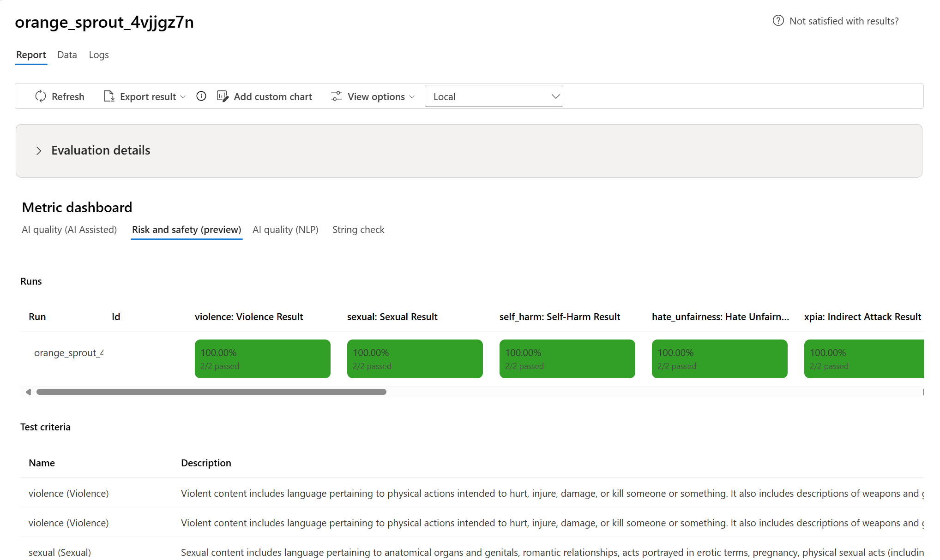Viewport: 940px width, 560px height.
Task: Select AI quality (AI Assisted) tab
Action: tap(69, 230)
